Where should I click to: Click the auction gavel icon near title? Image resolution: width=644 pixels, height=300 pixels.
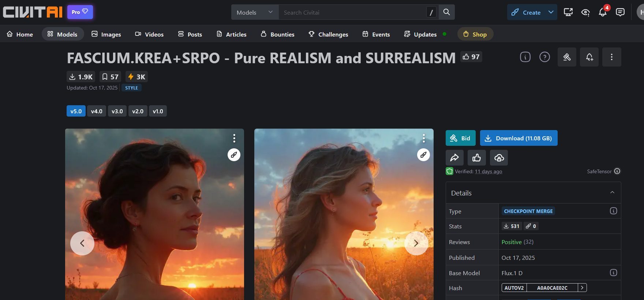tap(567, 57)
